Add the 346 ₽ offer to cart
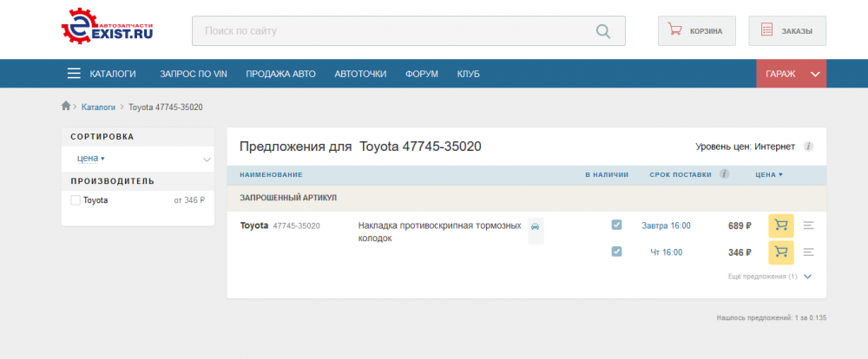The height and width of the screenshot is (359, 868). tap(780, 252)
